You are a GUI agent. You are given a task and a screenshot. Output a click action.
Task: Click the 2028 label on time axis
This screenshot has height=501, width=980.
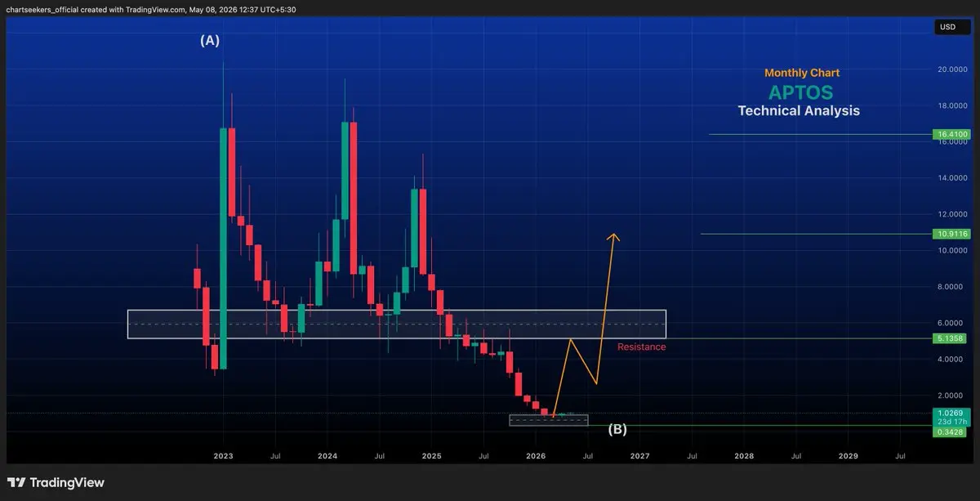[744, 455]
